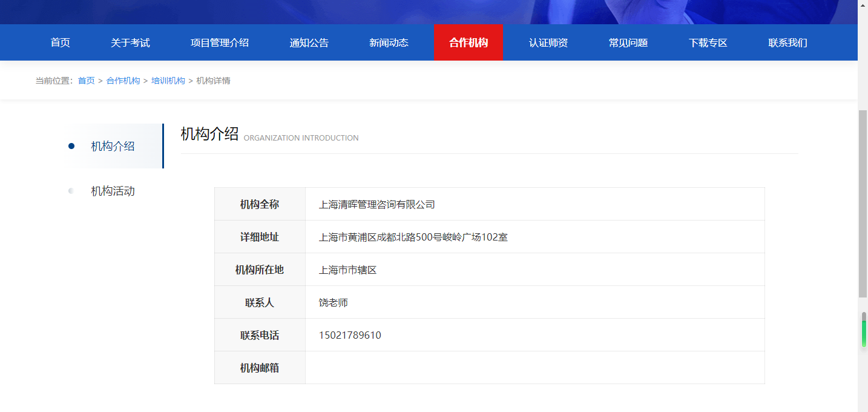868x412 pixels.
Task: Follow the 首页 breadcrumb link
Action: [86, 80]
